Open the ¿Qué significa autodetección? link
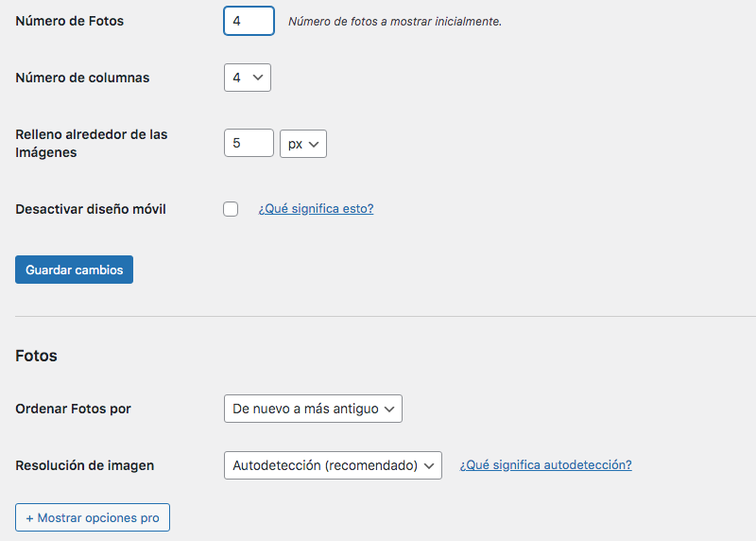 [x=546, y=464]
